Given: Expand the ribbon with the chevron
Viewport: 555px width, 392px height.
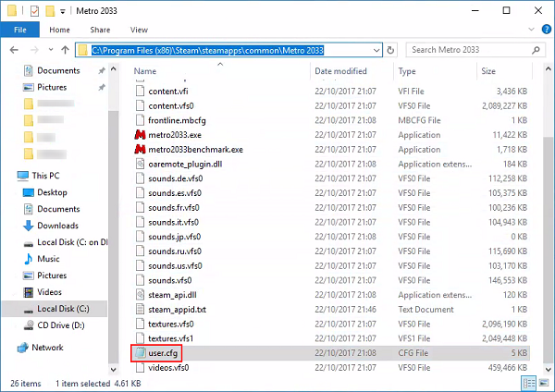Looking at the screenshot, I should tap(529, 30).
